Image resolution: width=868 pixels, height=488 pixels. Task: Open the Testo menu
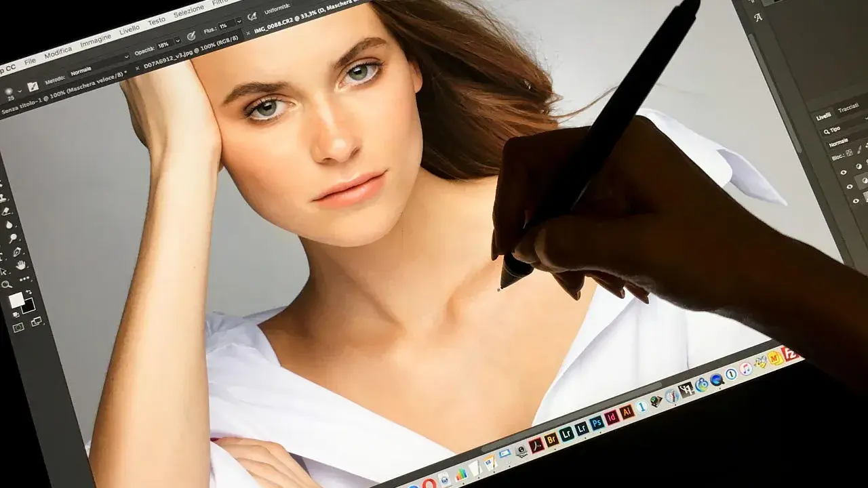[157, 21]
